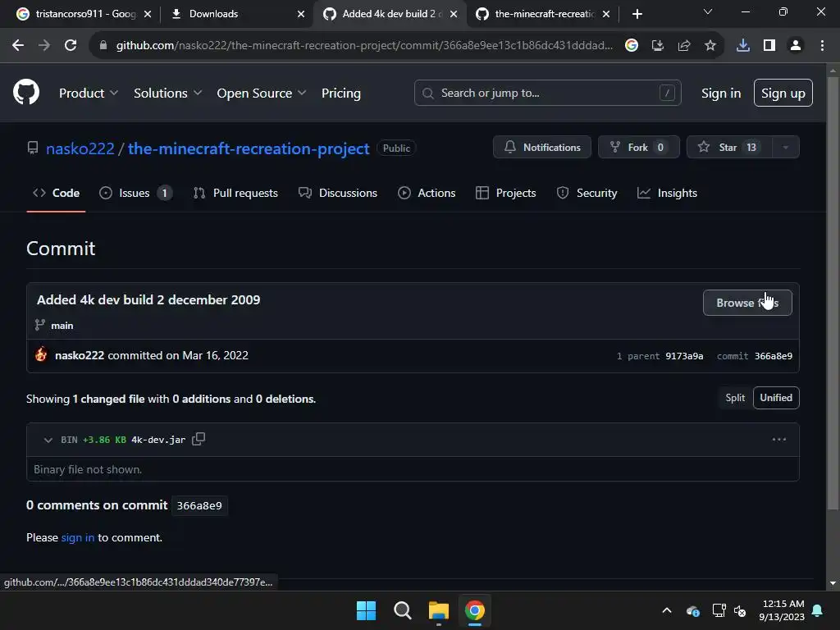Viewport: 840px width, 630px height.
Task: Fork the repository
Action: (x=638, y=148)
